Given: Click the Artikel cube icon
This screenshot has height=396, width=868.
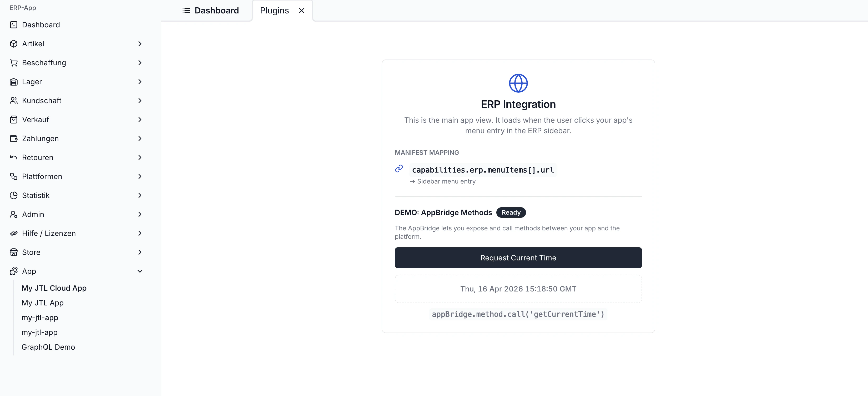Looking at the screenshot, I should point(13,43).
